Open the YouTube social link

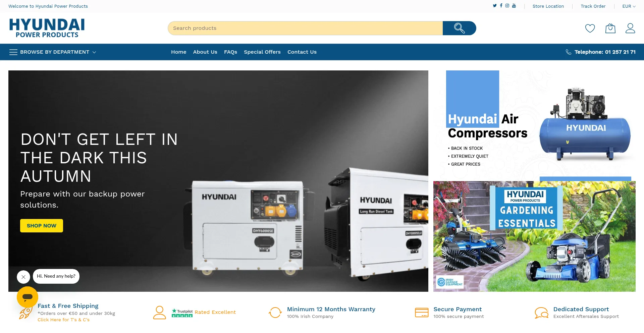[514, 6]
